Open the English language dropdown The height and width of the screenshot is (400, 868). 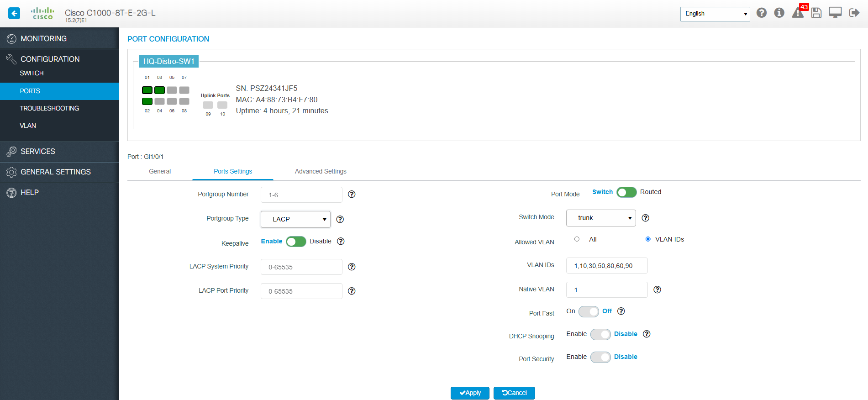(x=715, y=14)
